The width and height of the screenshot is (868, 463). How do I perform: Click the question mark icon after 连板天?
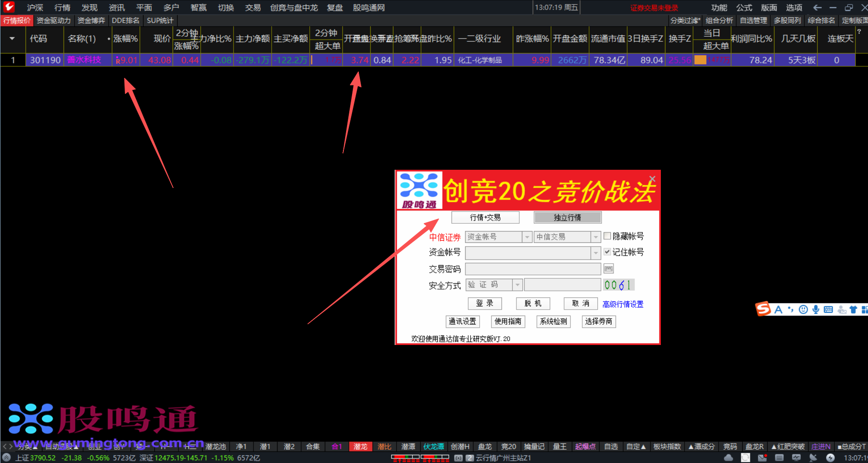(x=859, y=31)
